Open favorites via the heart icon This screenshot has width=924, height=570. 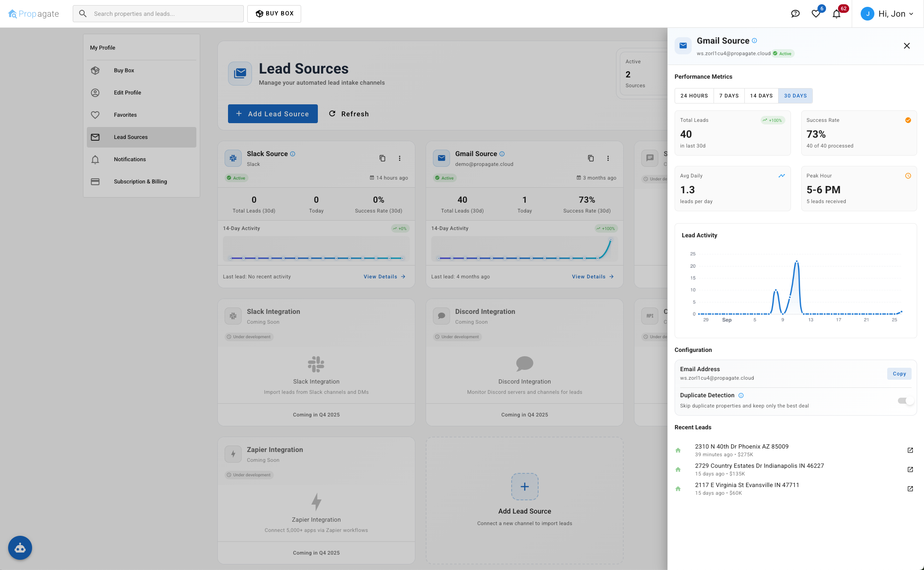[x=816, y=13]
